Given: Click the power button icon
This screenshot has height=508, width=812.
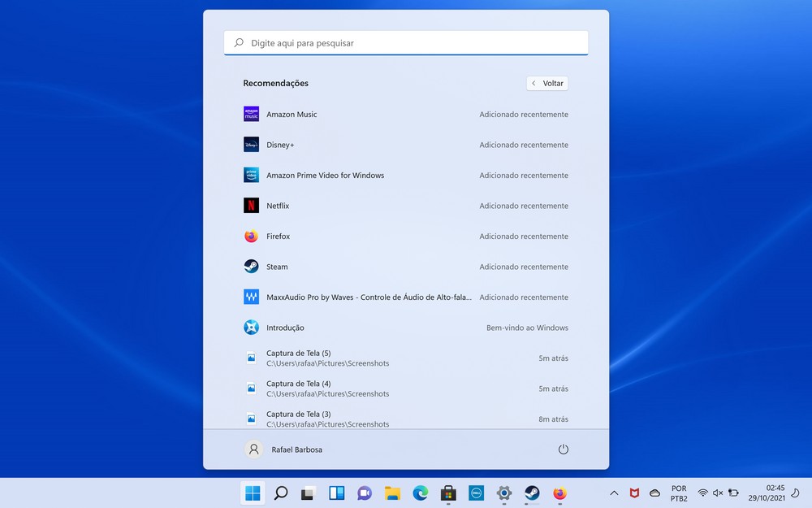Looking at the screenshot, I should coord(564,449).
